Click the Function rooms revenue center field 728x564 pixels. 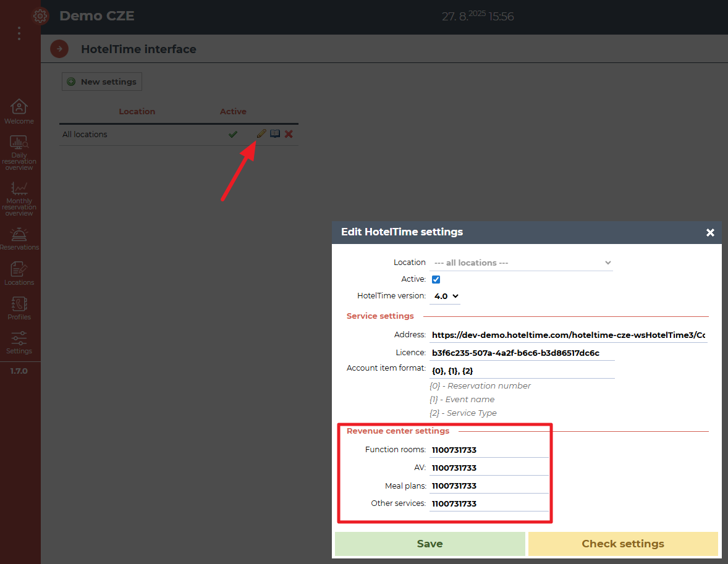click(x=489, y=450)
